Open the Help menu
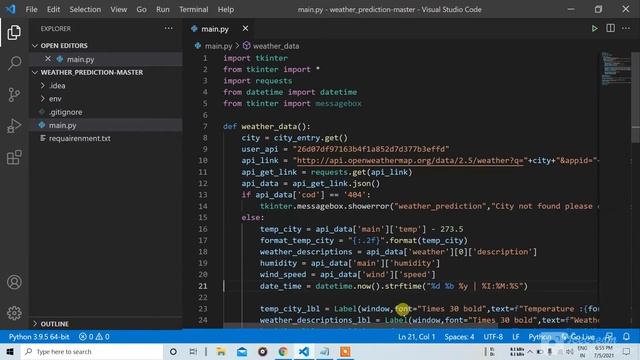 (226, 9)
